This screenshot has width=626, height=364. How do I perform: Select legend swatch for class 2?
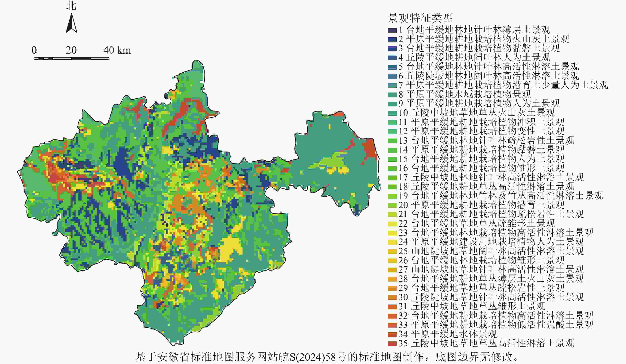pos(392,40)
